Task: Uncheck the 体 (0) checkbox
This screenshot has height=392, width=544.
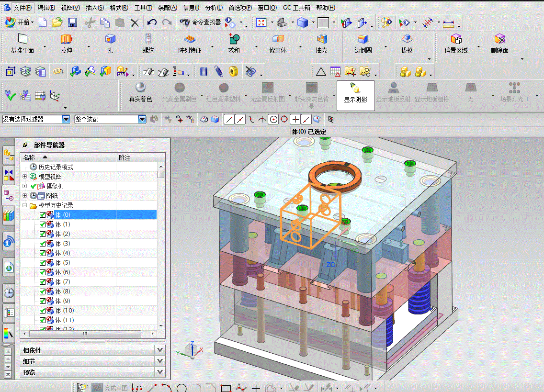Action: click(x=43, y=215)
